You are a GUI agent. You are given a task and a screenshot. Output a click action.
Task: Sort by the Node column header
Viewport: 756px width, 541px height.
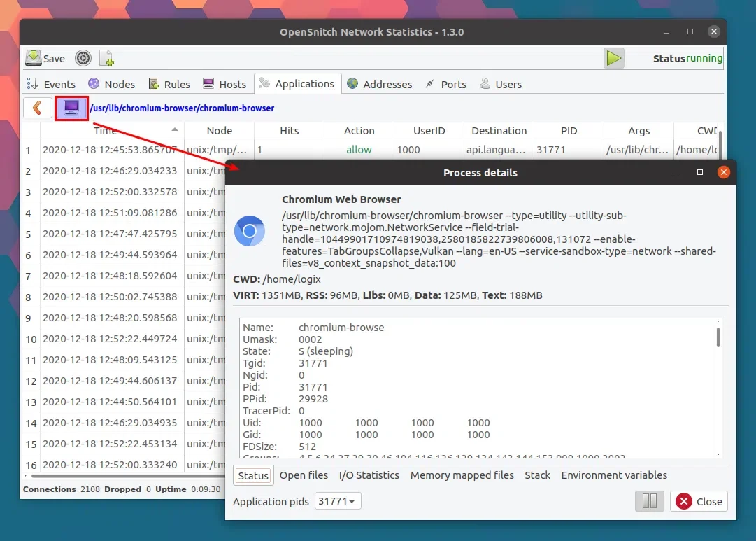[220, 130]
